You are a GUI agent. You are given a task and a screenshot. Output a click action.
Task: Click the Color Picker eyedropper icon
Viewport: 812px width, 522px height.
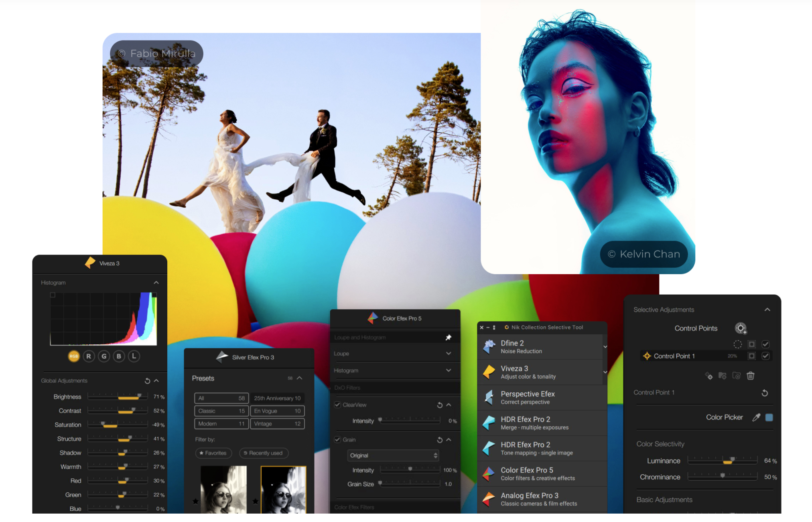(756, 417)
